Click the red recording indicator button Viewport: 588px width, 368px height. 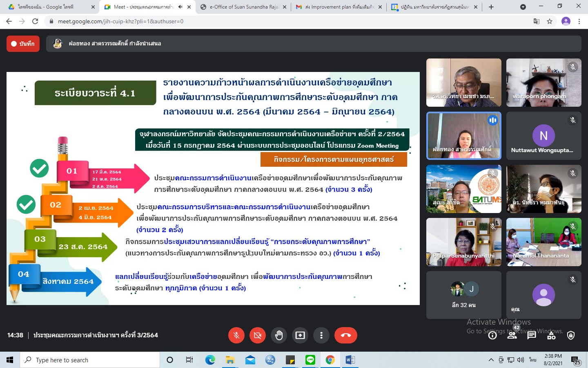click(x=23, y=44)
